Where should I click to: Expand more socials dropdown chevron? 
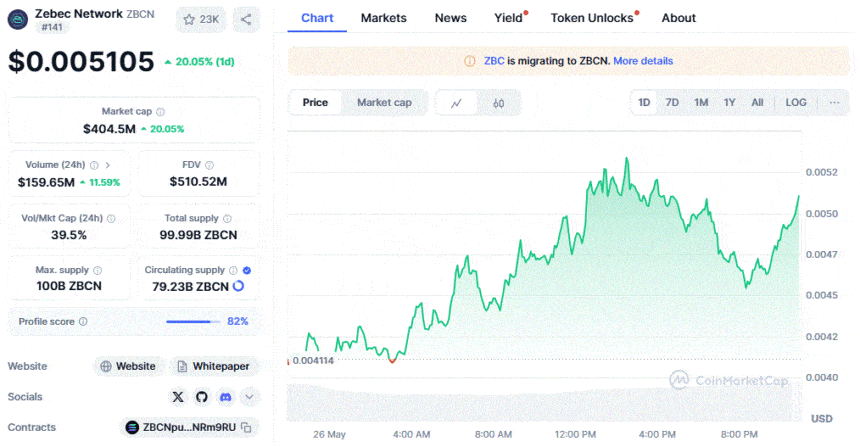[249, 397]
